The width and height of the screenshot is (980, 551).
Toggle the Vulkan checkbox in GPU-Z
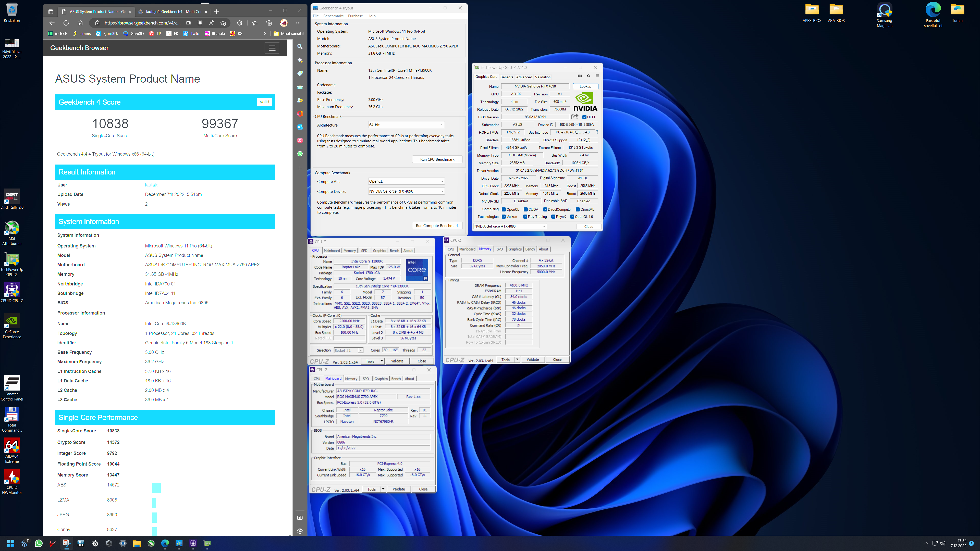click(x=504, y=217)
